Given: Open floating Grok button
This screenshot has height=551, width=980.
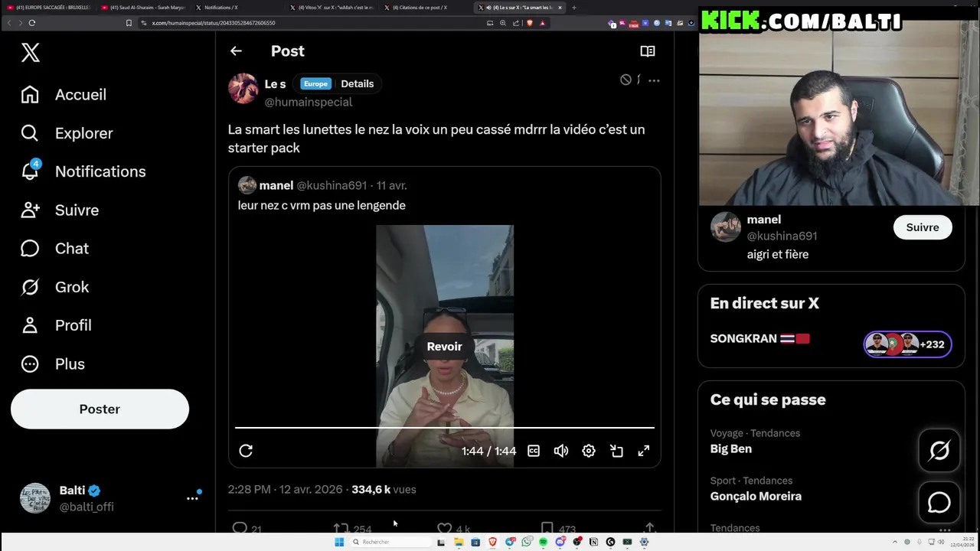Looking at the screenshot, I should (x=939, y=451).
